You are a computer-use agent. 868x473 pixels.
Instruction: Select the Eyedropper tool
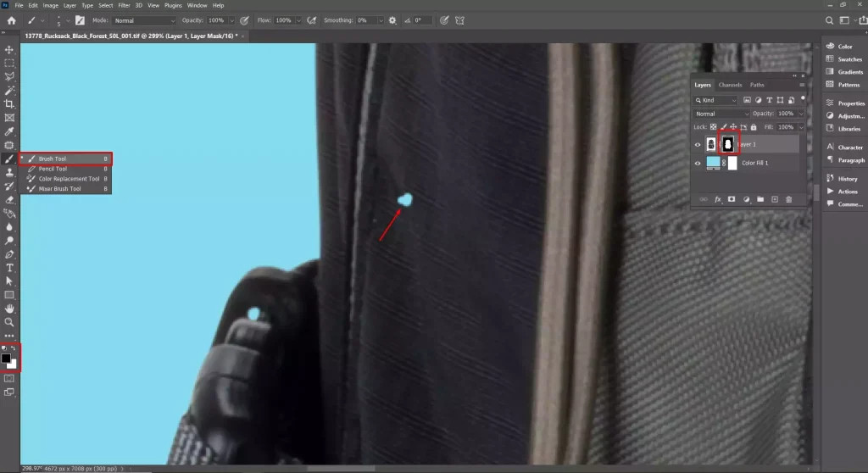tap(9, 131)
